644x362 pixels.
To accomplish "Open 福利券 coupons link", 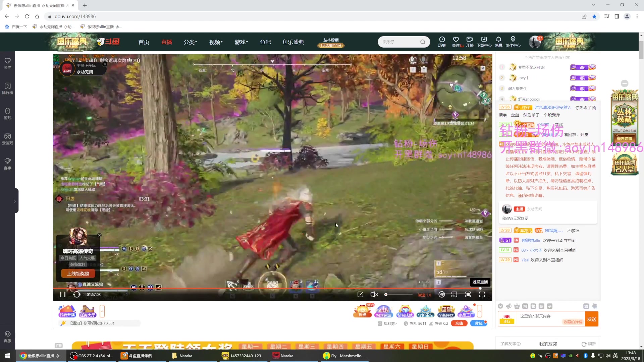I will [387, 323].
